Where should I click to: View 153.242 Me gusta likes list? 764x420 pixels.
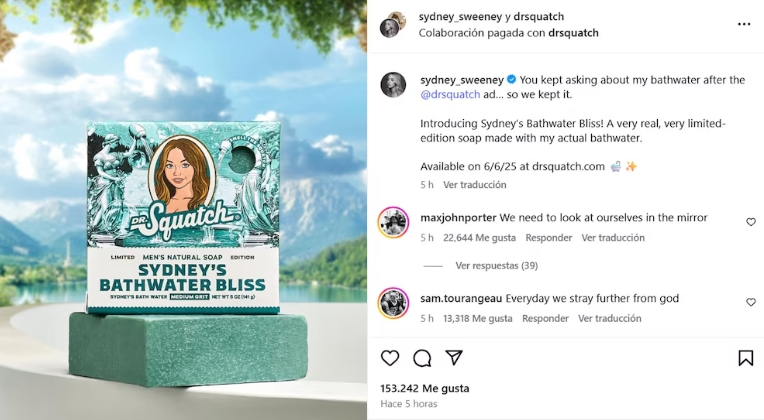[x=425, y=388]
